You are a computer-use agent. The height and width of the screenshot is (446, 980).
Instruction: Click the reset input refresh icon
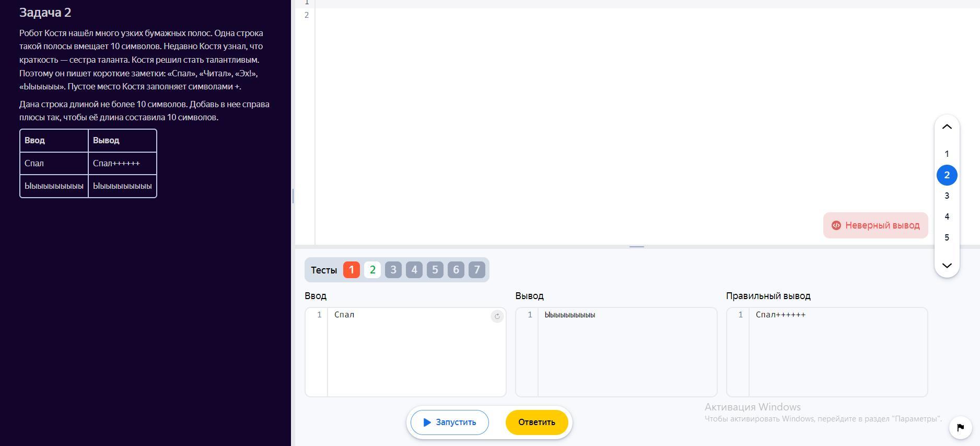click(497, 316)
